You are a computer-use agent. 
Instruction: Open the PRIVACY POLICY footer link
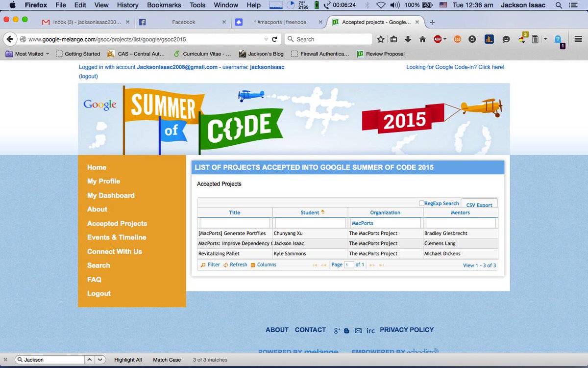coord(407,330)
